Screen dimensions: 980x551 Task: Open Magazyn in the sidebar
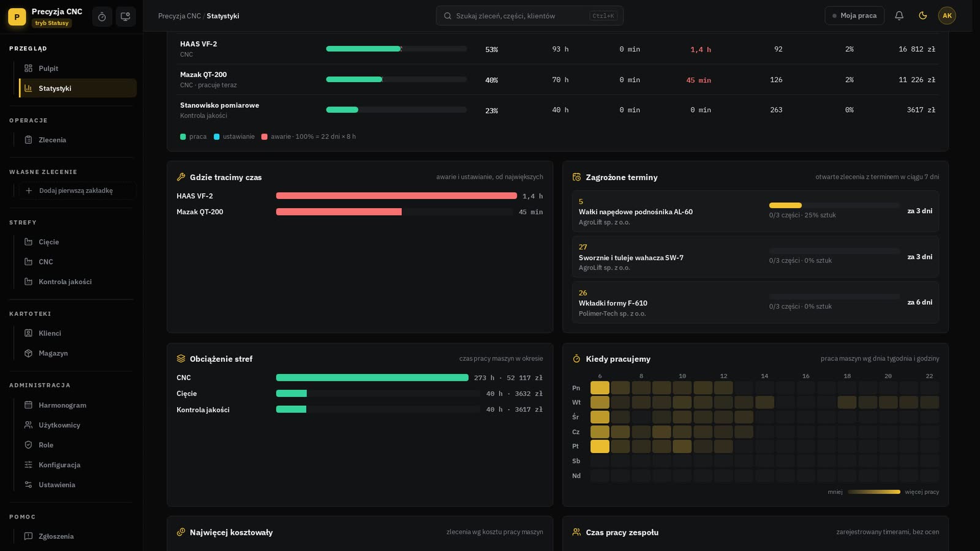point(77,353)
